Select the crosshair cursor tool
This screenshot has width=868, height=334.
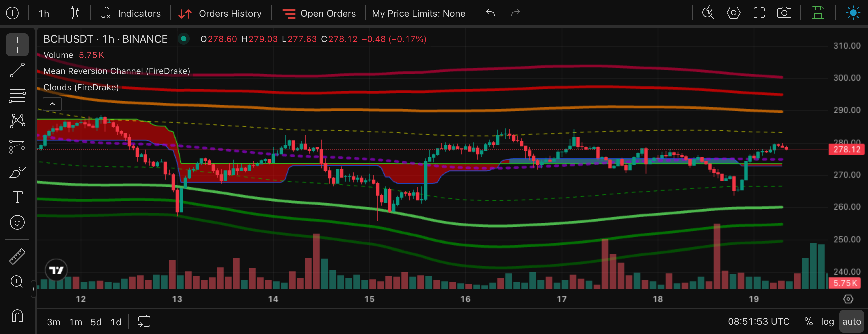pos(17,44)
